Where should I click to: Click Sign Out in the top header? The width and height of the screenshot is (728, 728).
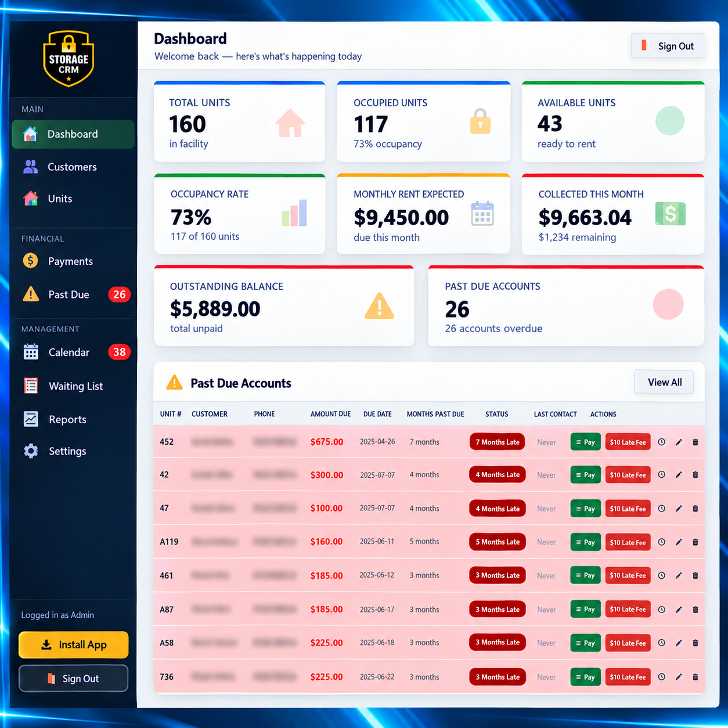[x=668, y=46]
